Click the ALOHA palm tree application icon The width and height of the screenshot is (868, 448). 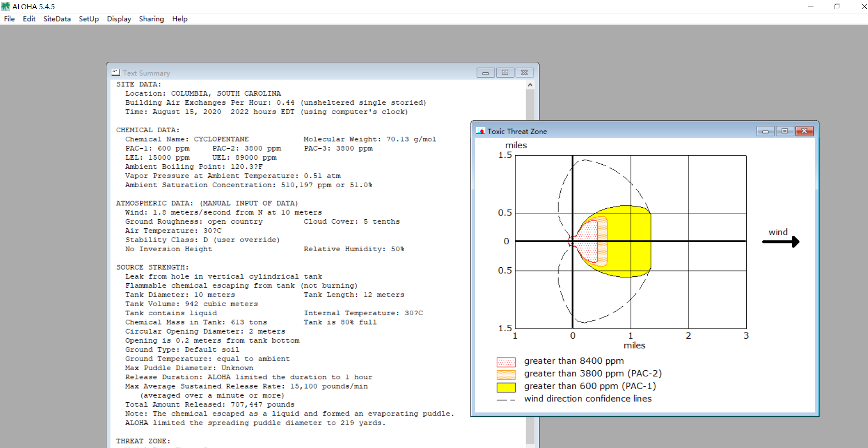click(x=5, y=6)
